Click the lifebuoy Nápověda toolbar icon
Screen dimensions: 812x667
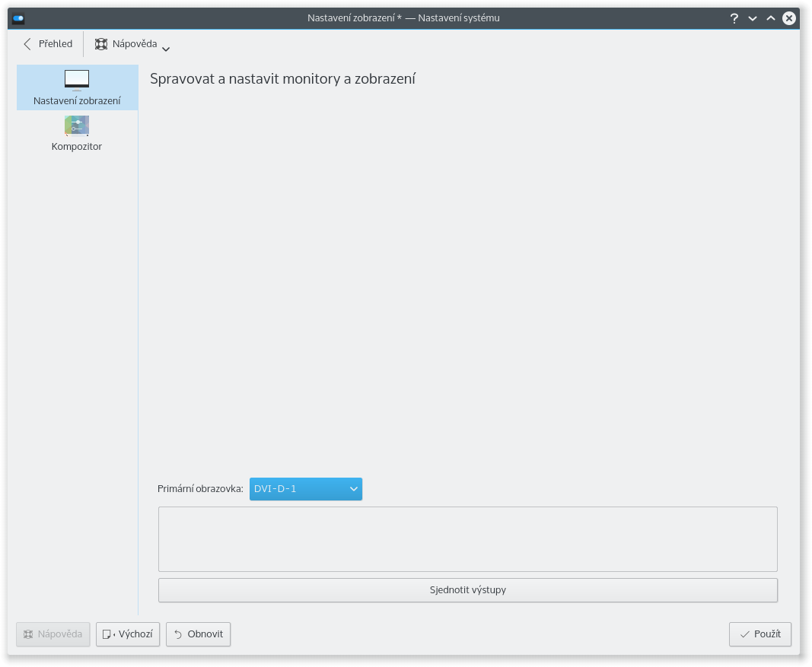pos(101,44)
